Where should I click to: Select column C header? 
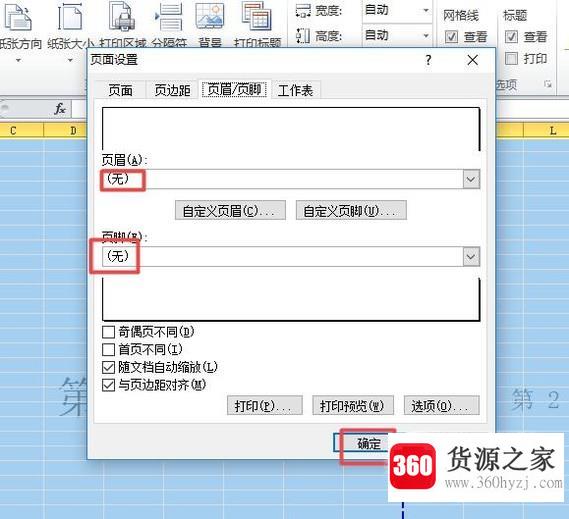coord(13,131)
